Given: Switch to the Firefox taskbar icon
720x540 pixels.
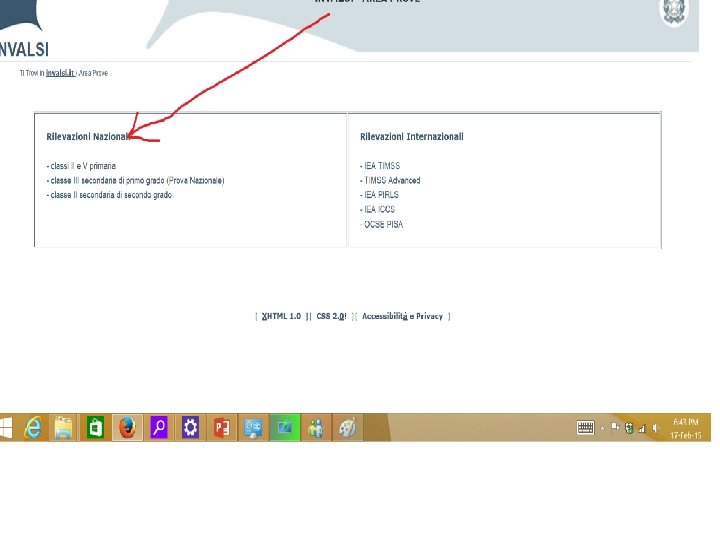Looking at the screenshot, I should point(127,428).
